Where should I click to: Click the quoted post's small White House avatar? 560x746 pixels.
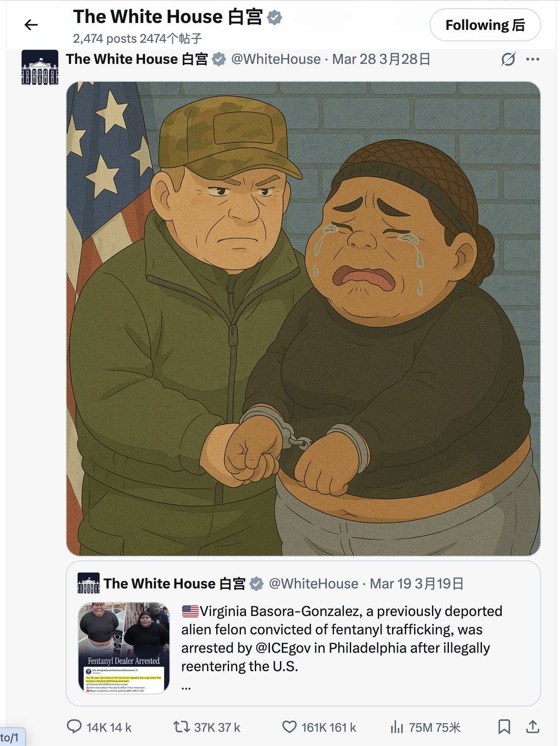coord(89,583)
